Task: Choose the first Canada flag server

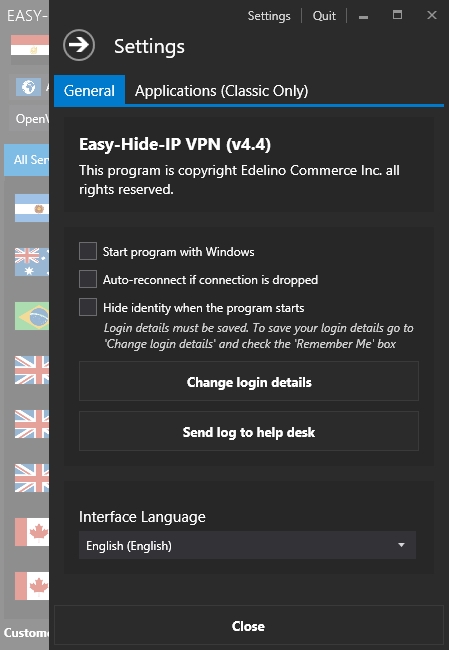Action: point(32,532)
